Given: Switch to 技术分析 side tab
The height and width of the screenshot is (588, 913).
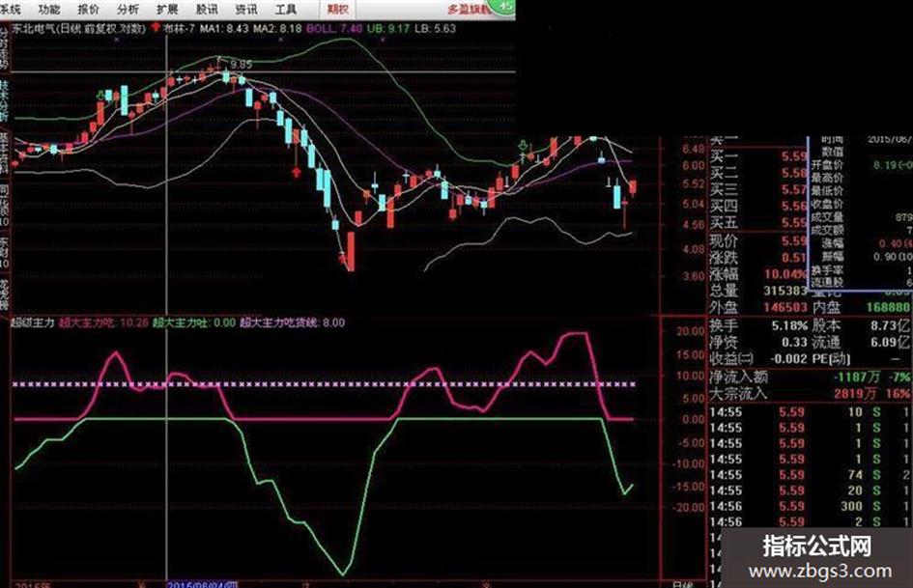Looking at the screenshot, I should click(x=4, y=100).
